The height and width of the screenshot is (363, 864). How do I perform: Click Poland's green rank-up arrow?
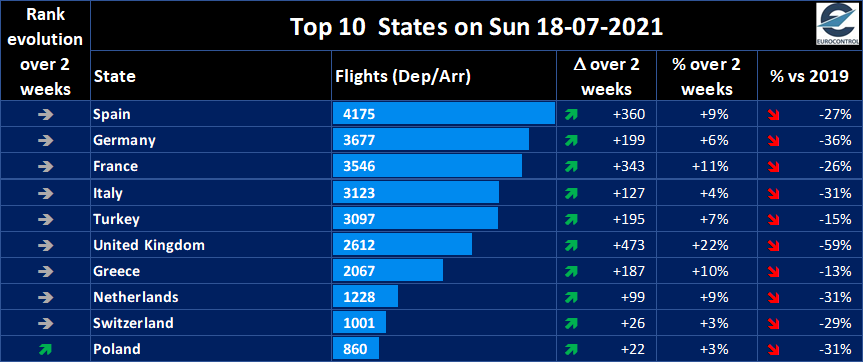46,349
